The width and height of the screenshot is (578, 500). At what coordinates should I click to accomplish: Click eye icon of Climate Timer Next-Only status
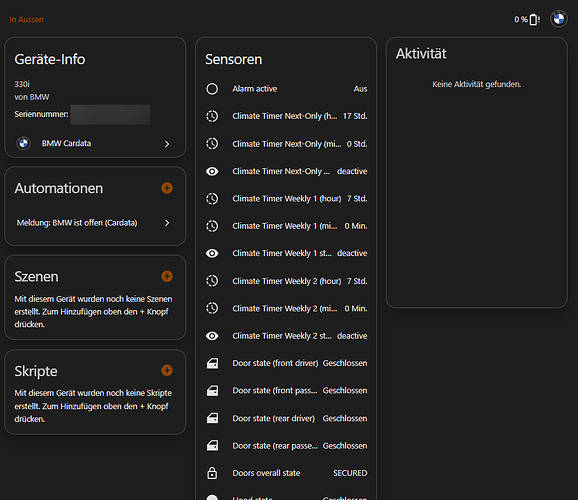point(212,171)
